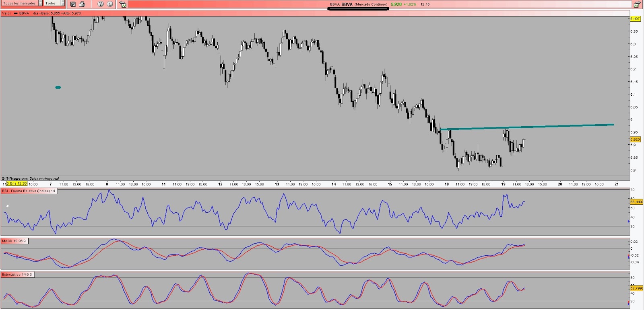Click the previous chart arrow icon
The height and width of the screenshot is (310, 644).
point(123,4)
